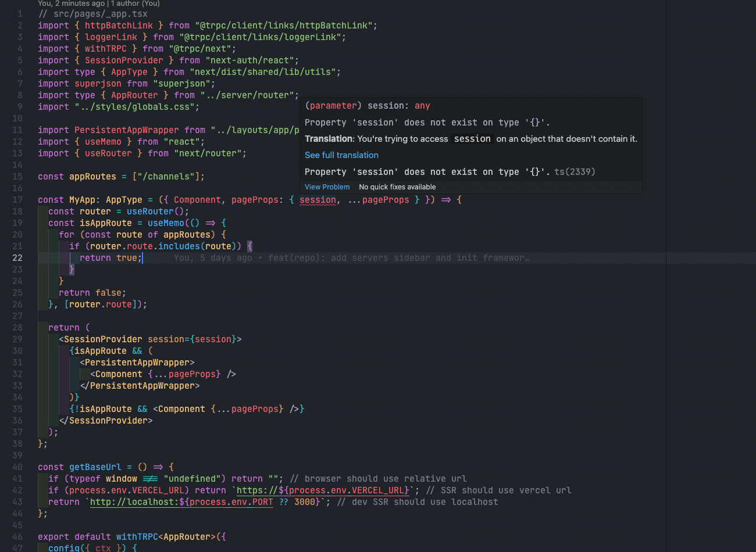Click the "next/router" import path
The image size is (756, 552).
(208, 153)
